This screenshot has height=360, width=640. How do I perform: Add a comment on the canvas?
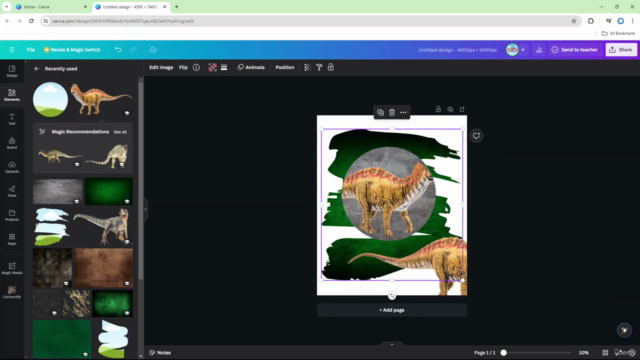coord(476,136)
